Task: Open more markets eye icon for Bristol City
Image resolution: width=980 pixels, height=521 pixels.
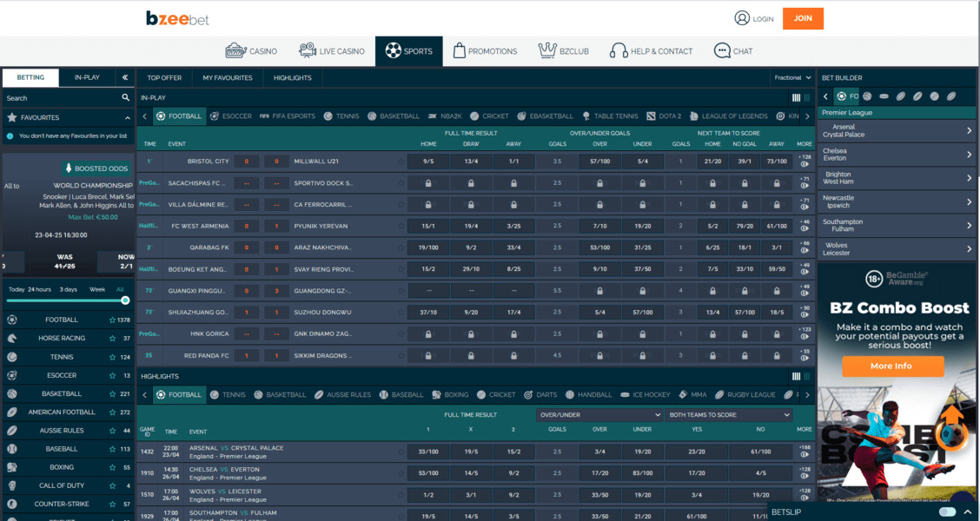Action: pyautogui.click(x=804, y=166)
